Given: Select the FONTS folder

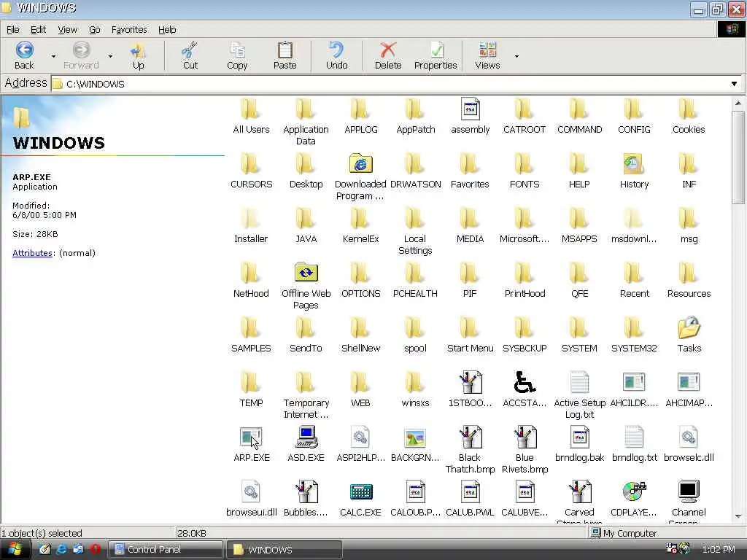Looking at the screenshot, I should pos(524,163).
